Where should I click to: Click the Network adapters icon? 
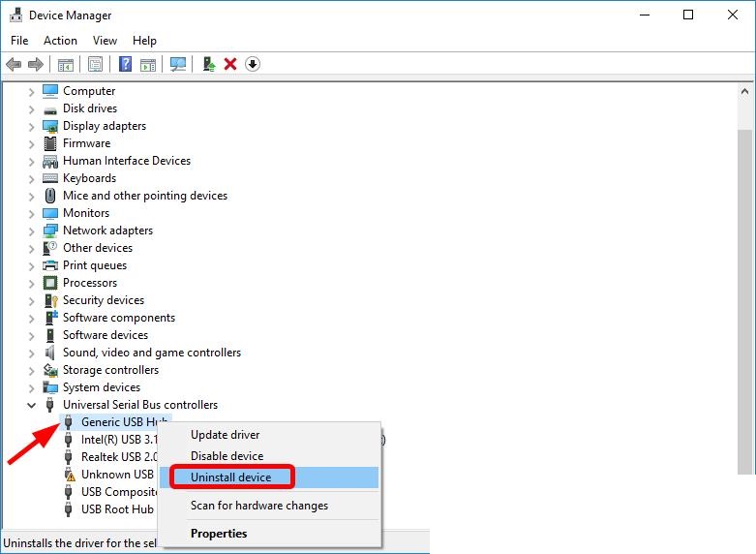click(50, 231)
